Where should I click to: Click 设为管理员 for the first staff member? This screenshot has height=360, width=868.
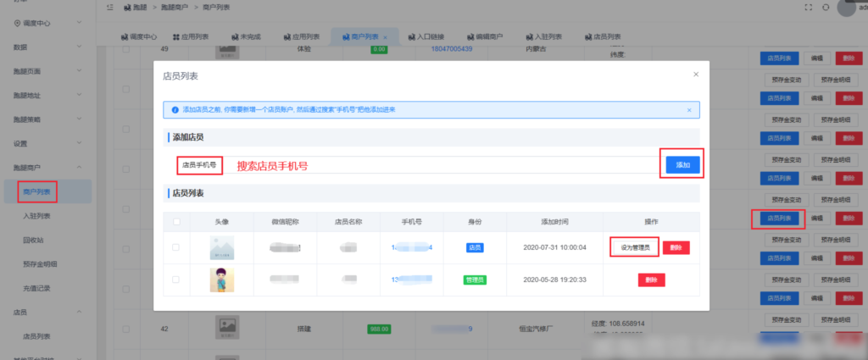pyautogui.click(x=633, y=247)
